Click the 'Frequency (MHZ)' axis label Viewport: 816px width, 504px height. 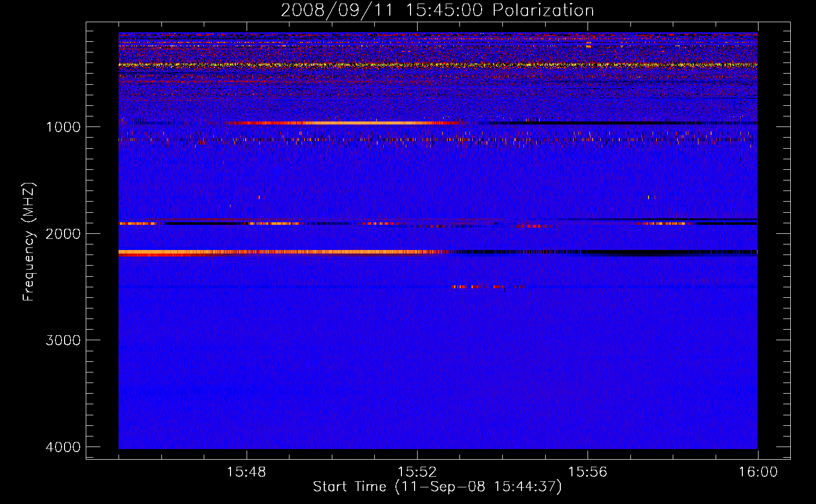tap(29, 242)
